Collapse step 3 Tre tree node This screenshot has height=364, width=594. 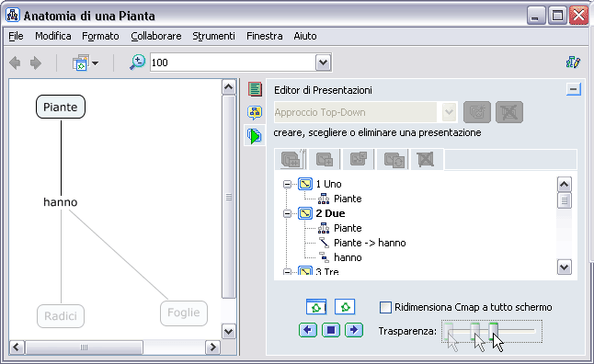287,271
